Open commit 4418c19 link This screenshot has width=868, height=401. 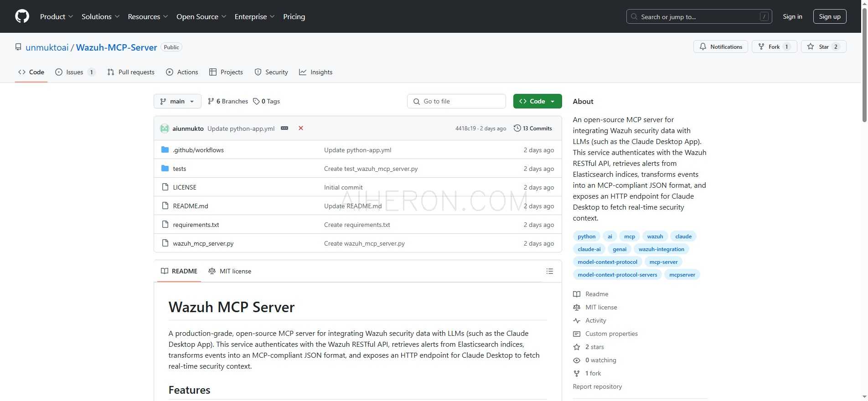click(x=465, y=129)
